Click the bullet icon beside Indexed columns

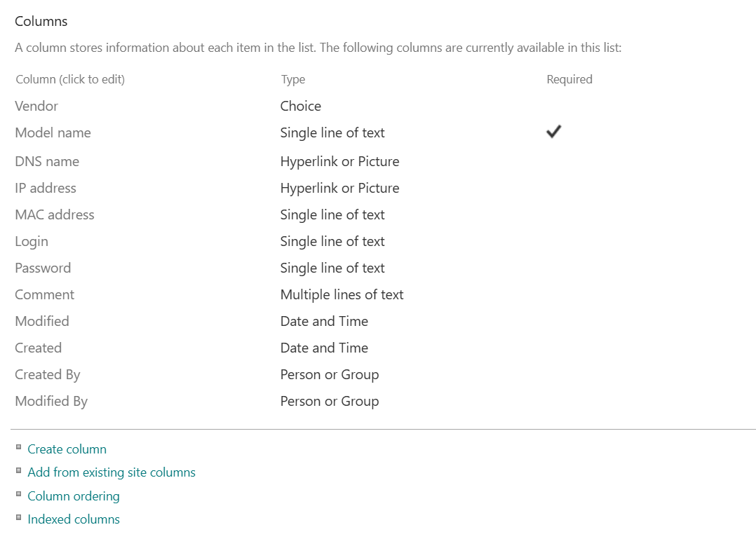click(x=19, y=517)
